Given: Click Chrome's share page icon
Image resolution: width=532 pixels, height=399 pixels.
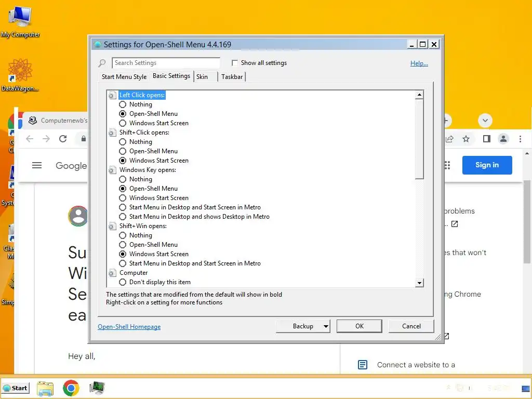Looking at the screenshot, I should pyautogui.click(x=449, y=139).
